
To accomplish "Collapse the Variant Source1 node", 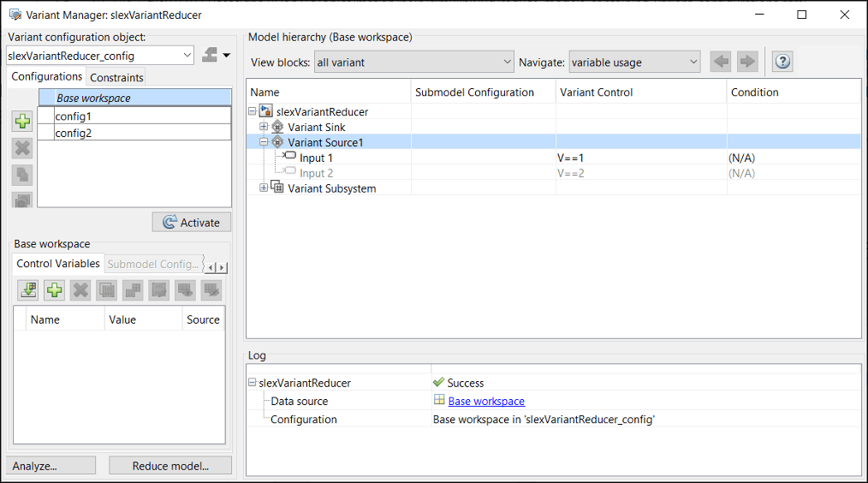I will [264, 142].
